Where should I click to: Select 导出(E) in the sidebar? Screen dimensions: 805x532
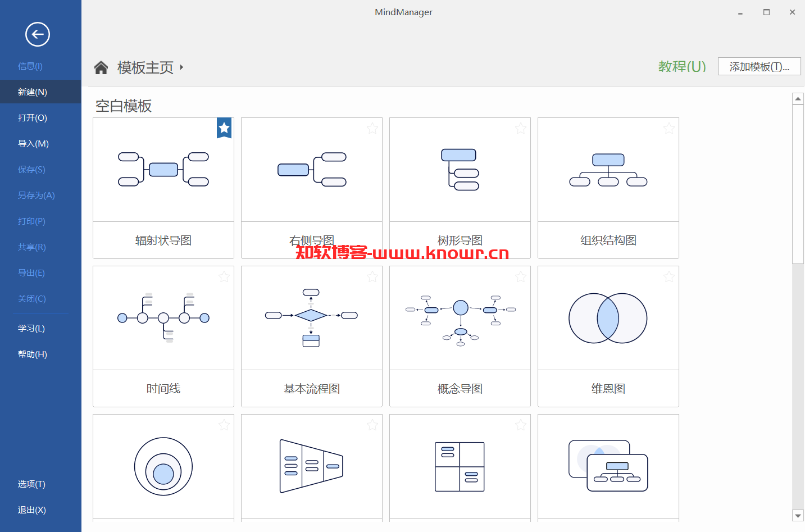tap(31, 273)
